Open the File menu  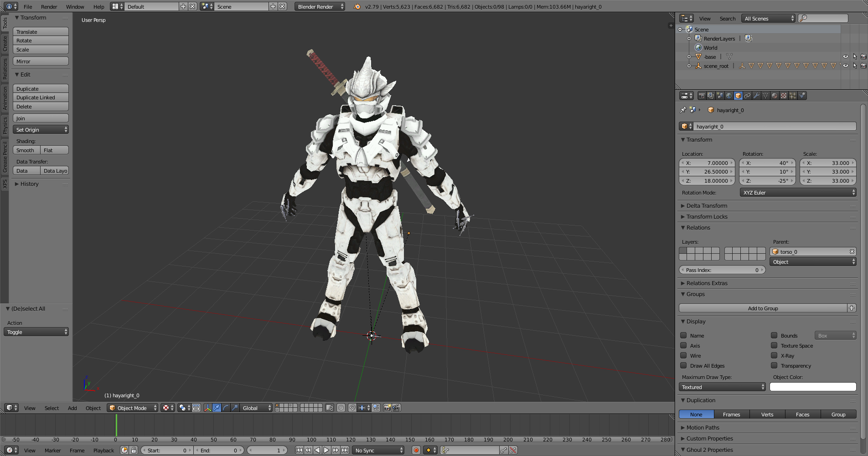[28, 7]
